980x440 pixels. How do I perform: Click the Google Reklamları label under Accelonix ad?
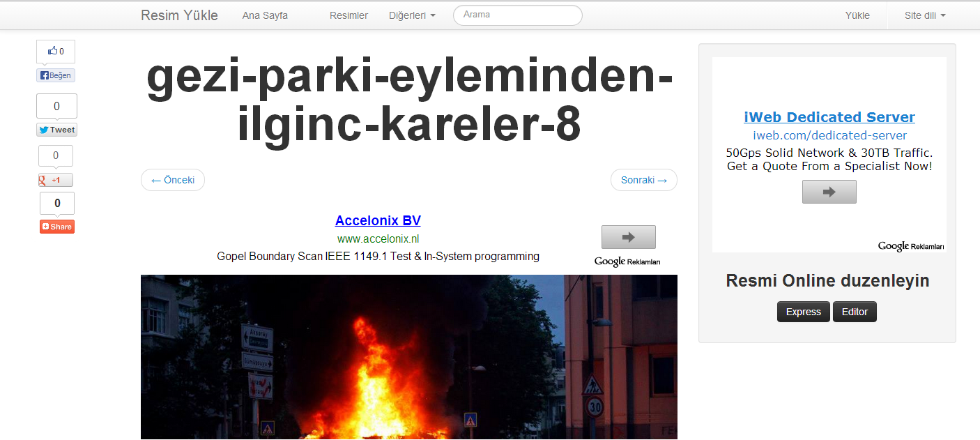pyautogui.click(x=627, y=261)
